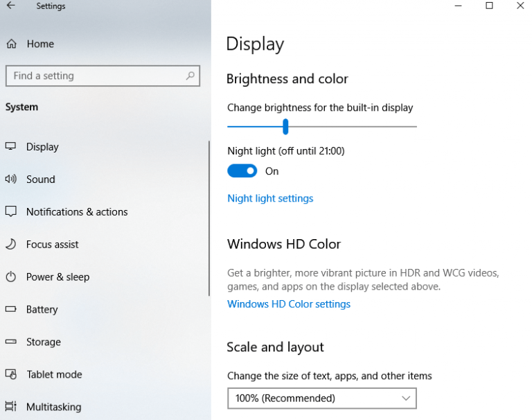The height and width of the screenshot is (420, 532).
Task: Click the Home house icon
Action: (x=12, y=44)
